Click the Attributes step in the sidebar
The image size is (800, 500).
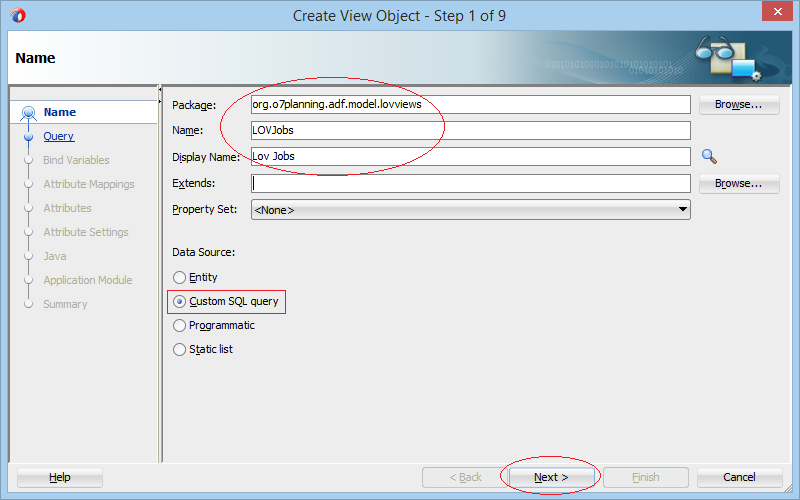tap(67, 208)
